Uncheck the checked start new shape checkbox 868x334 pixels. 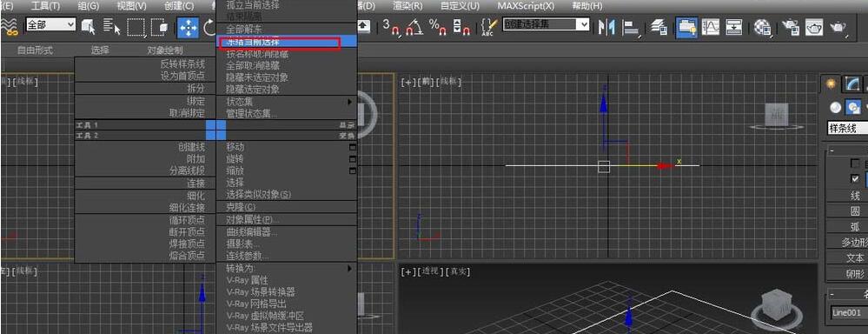click(856, 179)
